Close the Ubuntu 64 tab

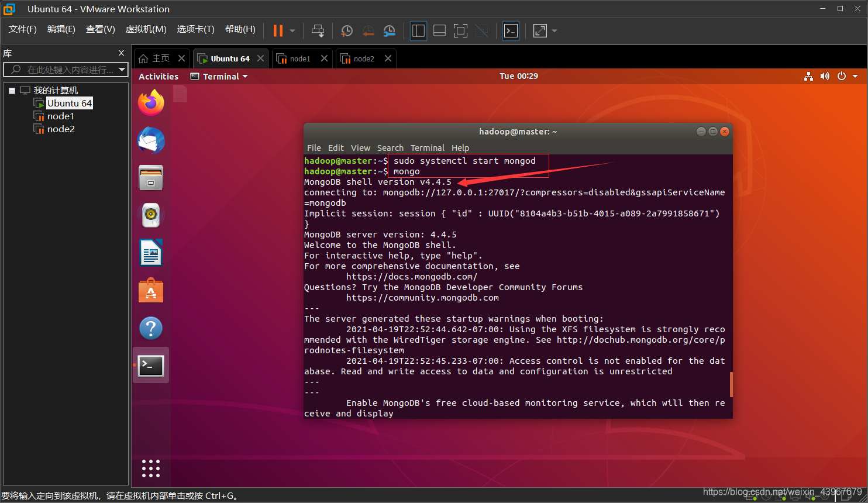pyautogui.click(x=260, y=58)
